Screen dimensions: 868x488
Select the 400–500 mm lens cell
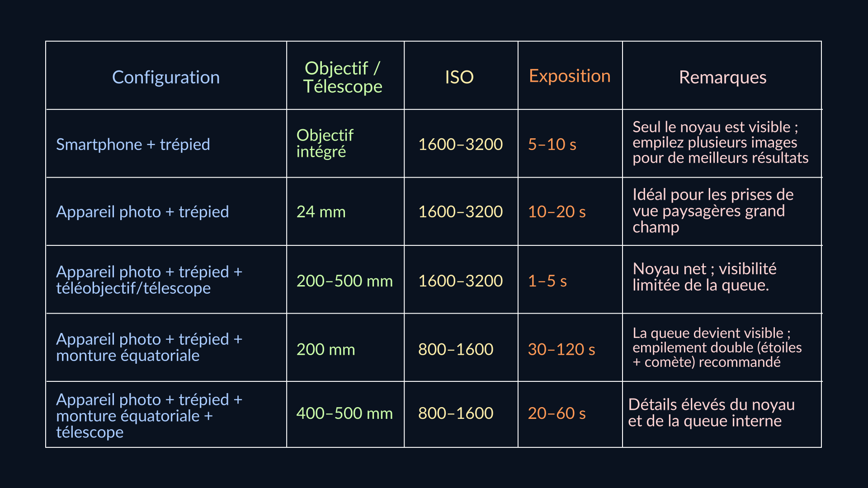click(x=344, y=413)
